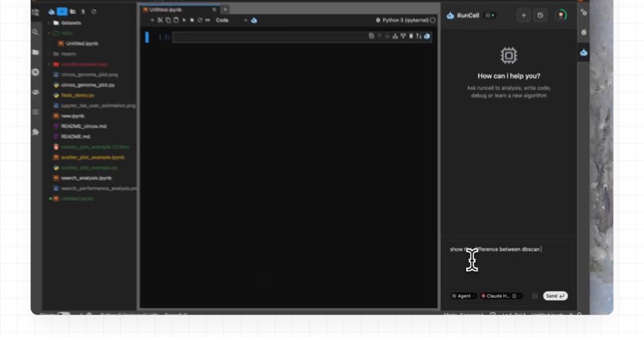
Task: Select the blue cell collapse bar
Action: coord(147,37)
